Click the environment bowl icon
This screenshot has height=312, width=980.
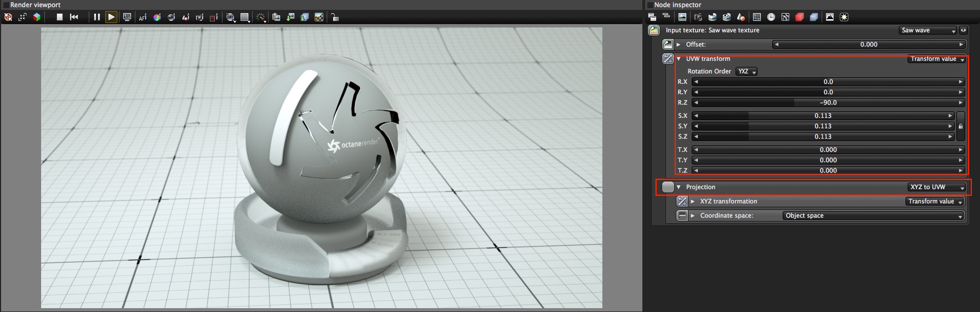pyautogui.click(x=713, y=17)
